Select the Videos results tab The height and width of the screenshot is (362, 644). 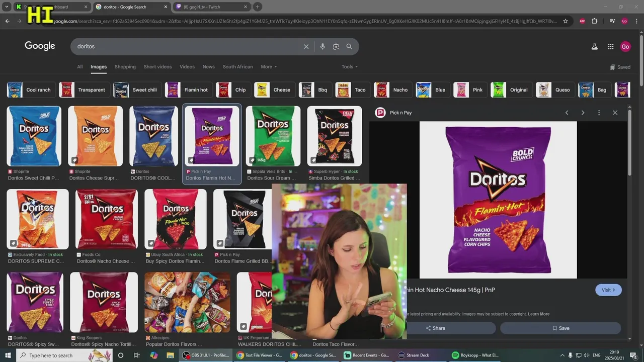tap(187, 67)
